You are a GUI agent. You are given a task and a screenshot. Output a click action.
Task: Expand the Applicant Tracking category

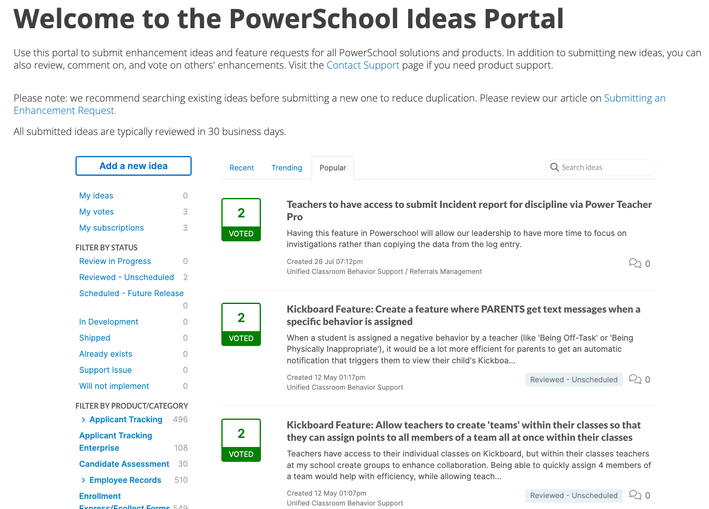tap(83, 420)
